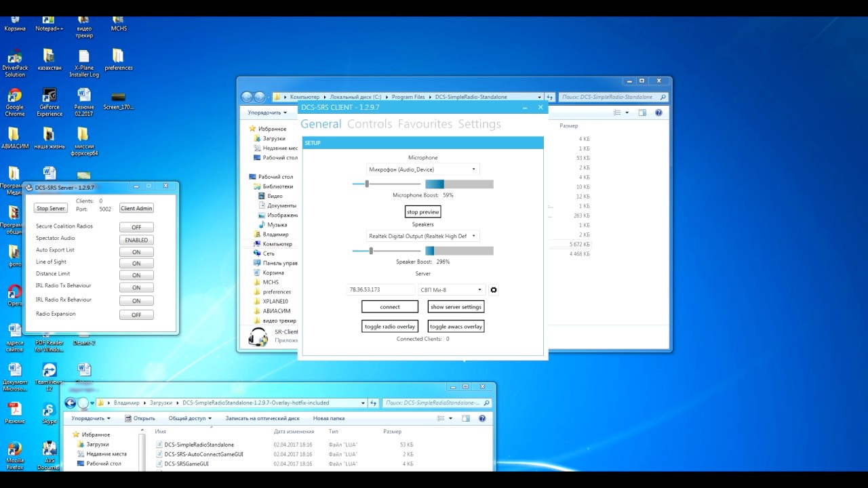Image resolution: width=868 pixels, height=488 pixels.
Task: Toggle Line of Sight setting
Action: (x=136, y=264)
